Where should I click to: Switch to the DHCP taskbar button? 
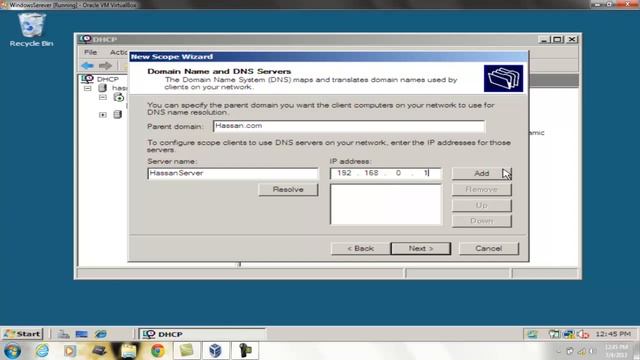point(203,334)
